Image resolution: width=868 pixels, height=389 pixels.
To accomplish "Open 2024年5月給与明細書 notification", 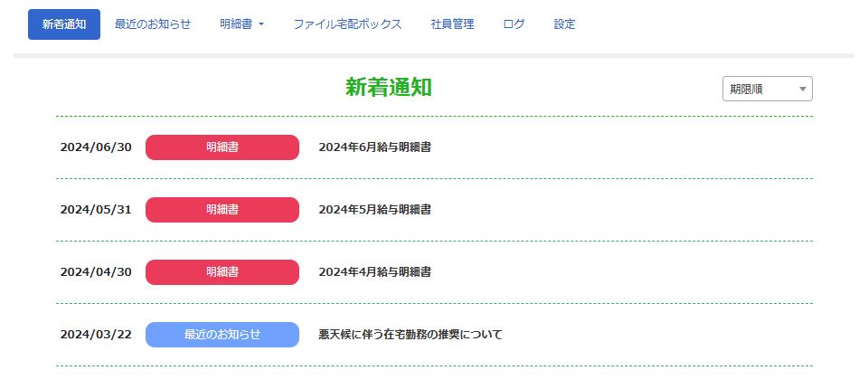I will coord(374,210).
